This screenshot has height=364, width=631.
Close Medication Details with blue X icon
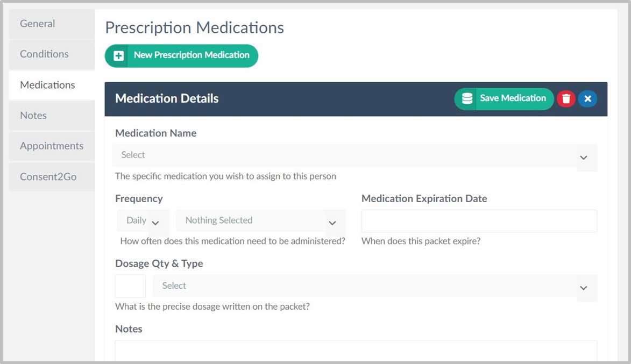[x=587, y=99]
